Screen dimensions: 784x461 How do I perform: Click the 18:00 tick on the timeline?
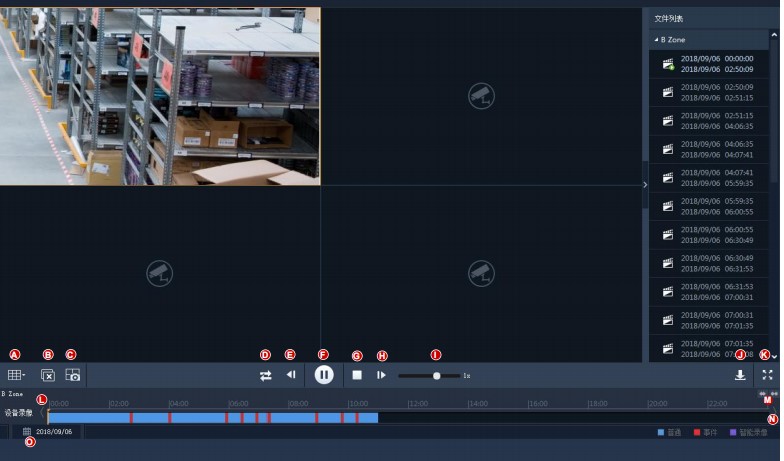point(597,404)
